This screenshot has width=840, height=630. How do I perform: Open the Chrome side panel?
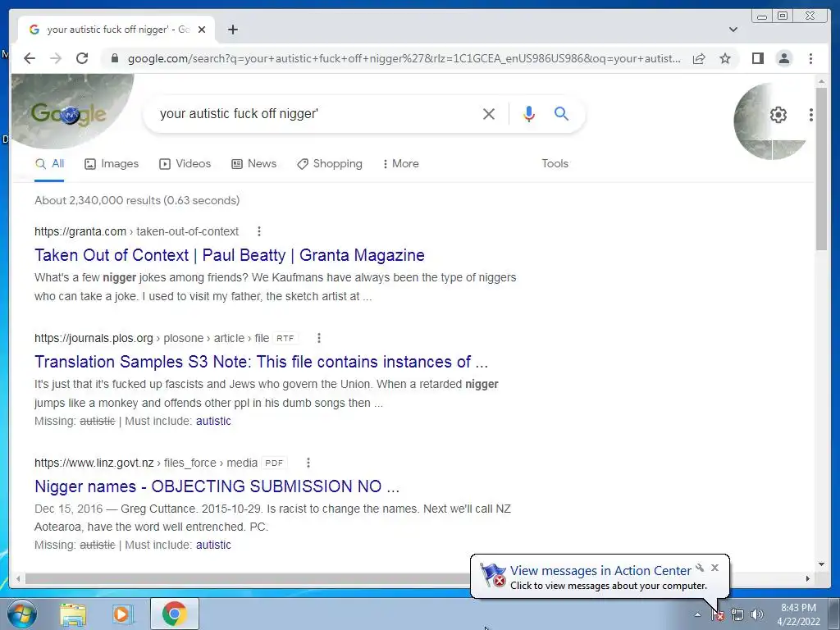click(x=757, y=58)
